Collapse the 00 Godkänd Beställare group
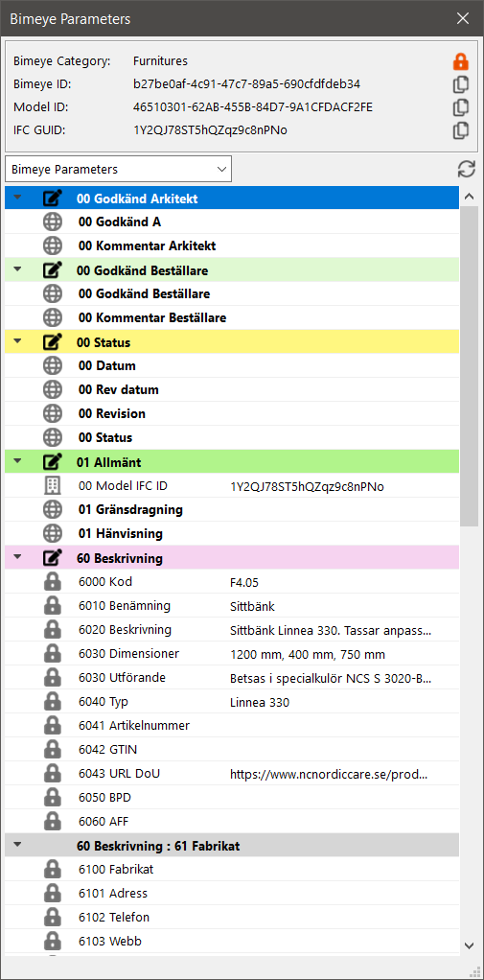Screen dimensions: 484x980 pos(17,270)
